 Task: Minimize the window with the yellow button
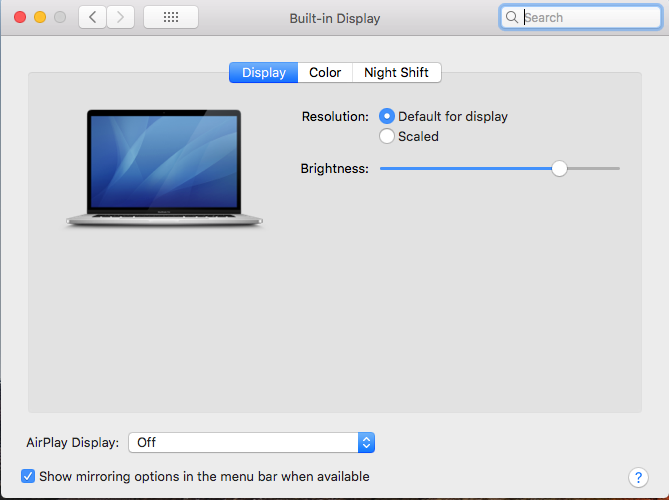(x=40, y=18)
